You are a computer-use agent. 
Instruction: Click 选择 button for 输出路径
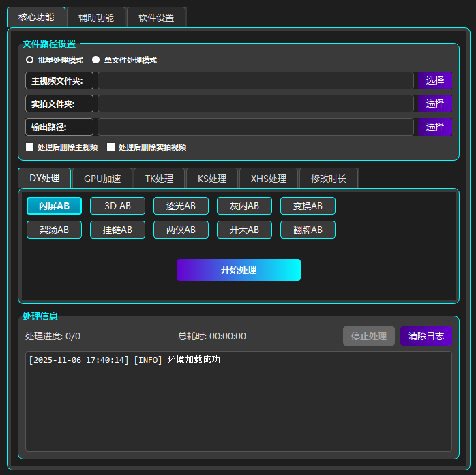coord(434,127)
